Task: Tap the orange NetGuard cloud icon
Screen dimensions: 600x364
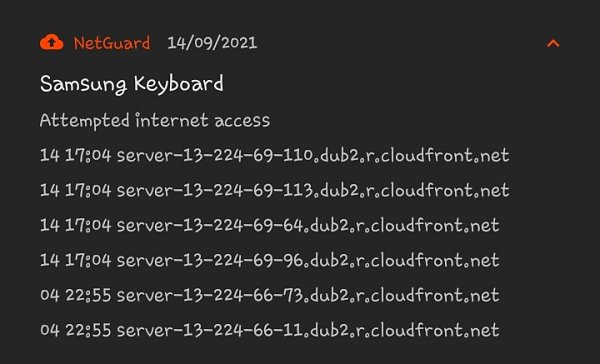Action: pyautogui.click(x=52, y=42)
